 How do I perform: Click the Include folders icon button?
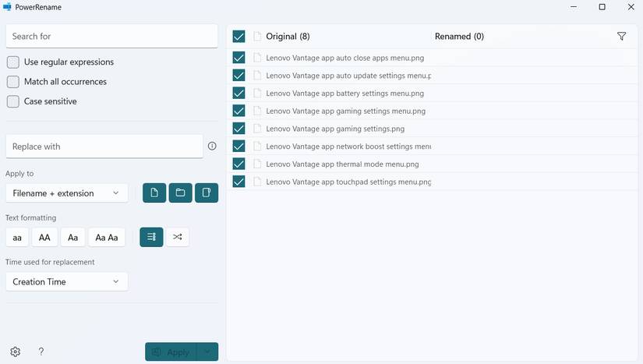point(181,193)
